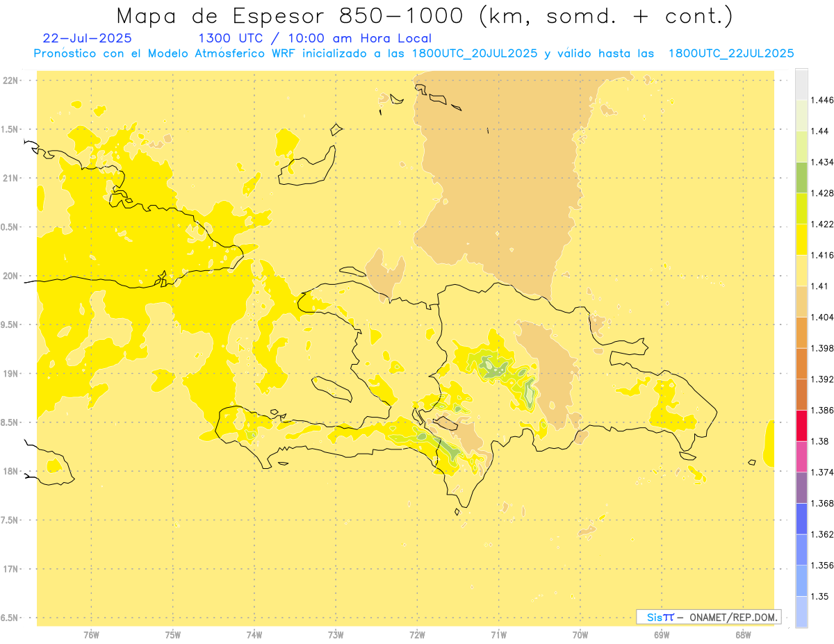834x644 pixels.
Task: Click the 19N latitude axis label
Action: (x=11, y=373)
